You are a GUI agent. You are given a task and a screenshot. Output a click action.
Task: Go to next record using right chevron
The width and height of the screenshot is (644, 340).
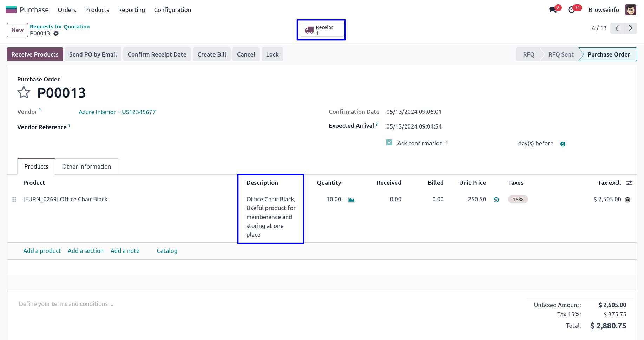coord(630,28)
